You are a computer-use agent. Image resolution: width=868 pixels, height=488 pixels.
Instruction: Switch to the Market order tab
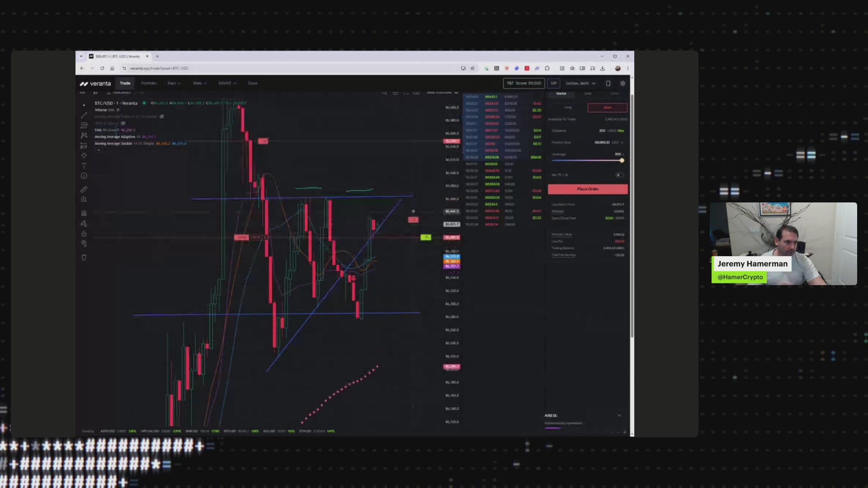click(x=561, y=94)
